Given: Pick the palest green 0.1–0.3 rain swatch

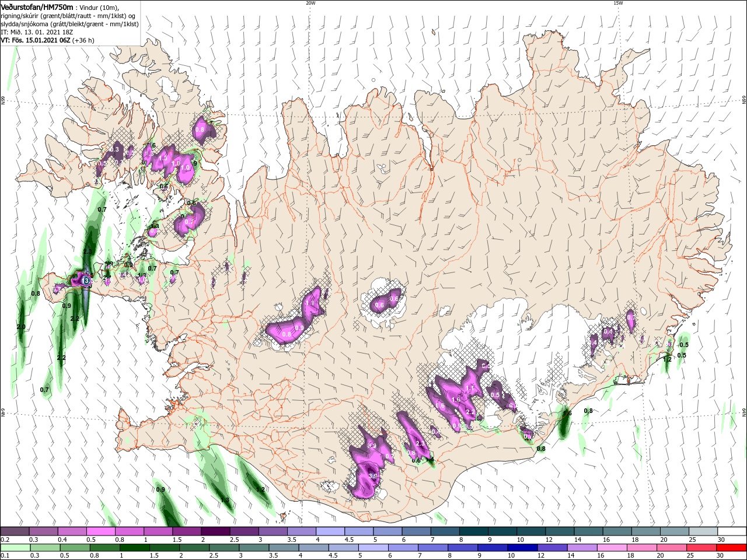Looking at the screenshot, I should [x=15, y=547].
